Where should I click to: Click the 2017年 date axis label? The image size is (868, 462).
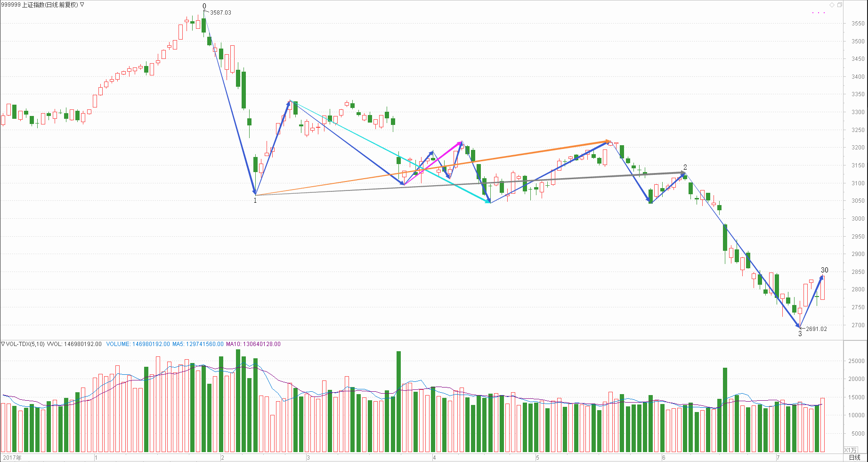[12, 458]
